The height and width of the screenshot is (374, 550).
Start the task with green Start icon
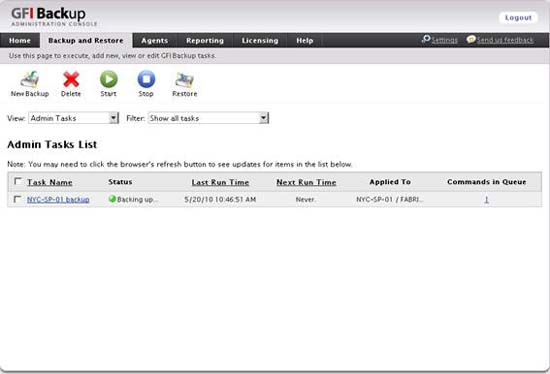coord(109,79)
